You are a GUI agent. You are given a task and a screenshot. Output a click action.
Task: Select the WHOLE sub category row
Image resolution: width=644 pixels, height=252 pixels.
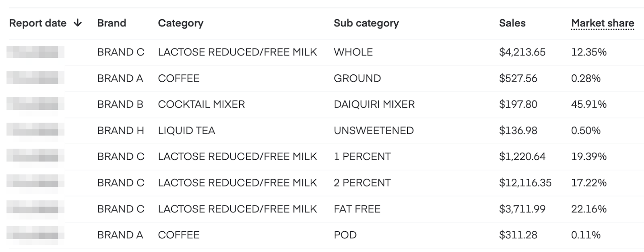322,52
